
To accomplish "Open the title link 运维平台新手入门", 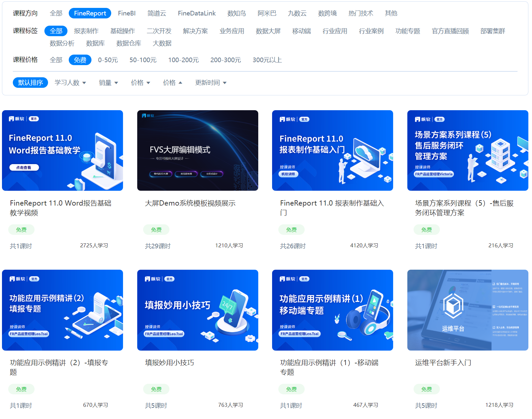I will pos(443,363).
